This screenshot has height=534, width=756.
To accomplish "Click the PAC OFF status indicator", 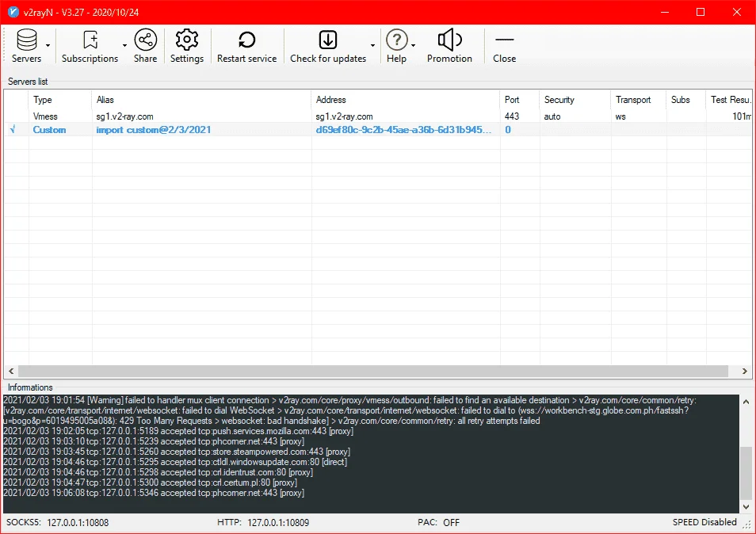I will pyautogui.click(x=439, y=522).
